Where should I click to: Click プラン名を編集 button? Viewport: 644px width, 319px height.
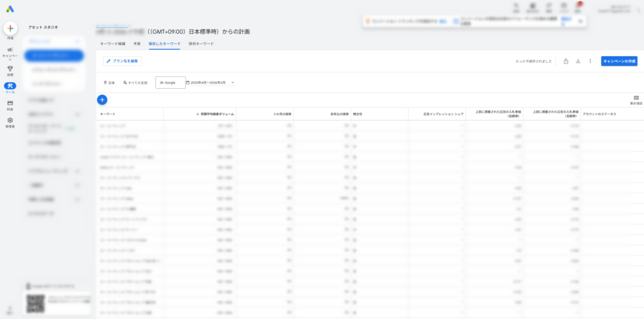click(123, 61)
